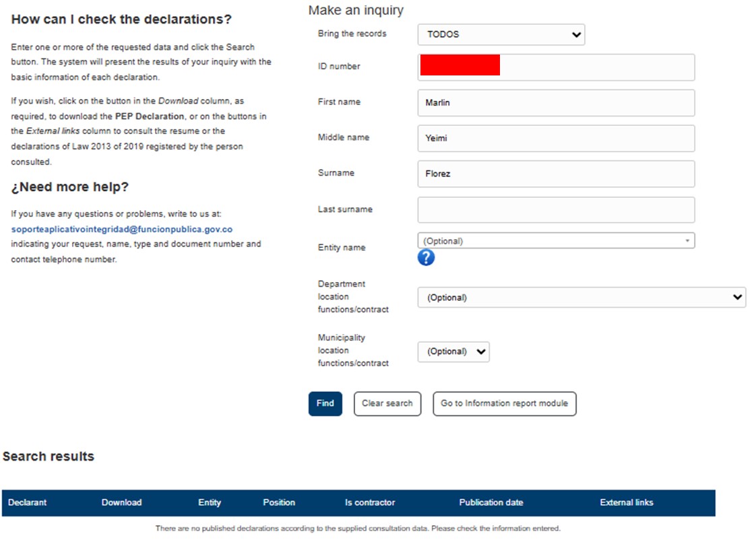Open the Department location dropdown

(x=581, y=298)
